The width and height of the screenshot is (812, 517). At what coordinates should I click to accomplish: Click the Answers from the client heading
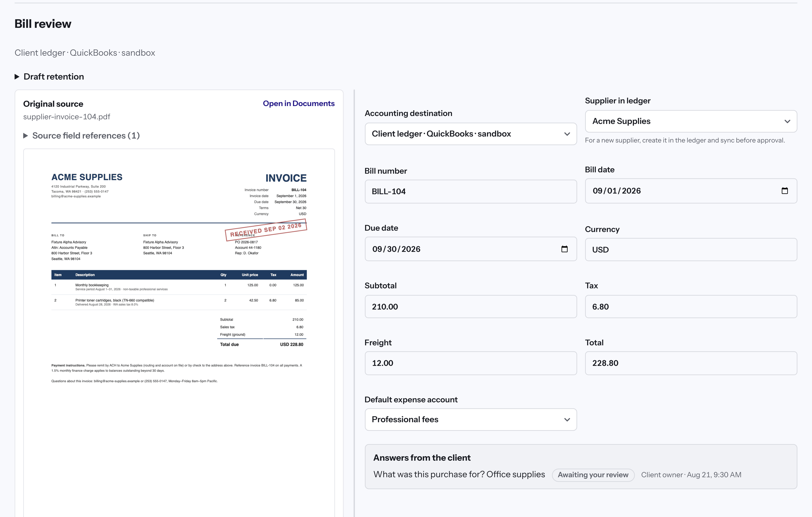point(421,458)
